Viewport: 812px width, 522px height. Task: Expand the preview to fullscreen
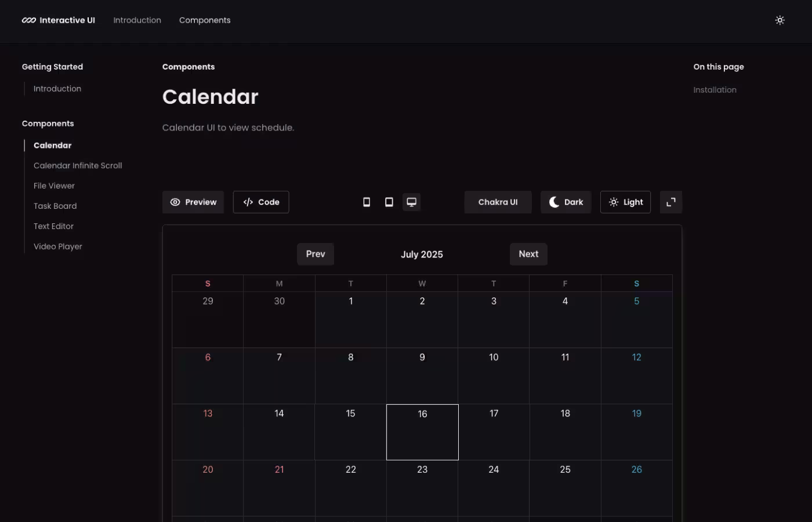pos(670,202)
